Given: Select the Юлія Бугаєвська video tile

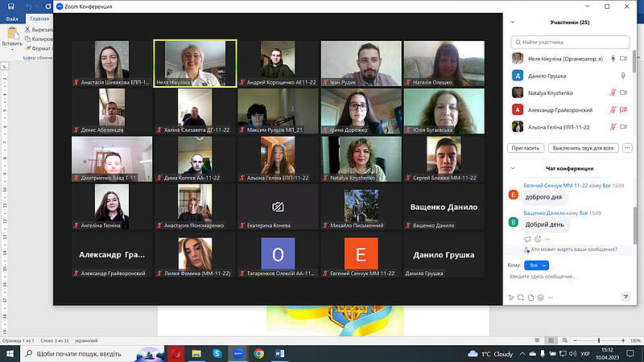Looking at the screenshot, I should click(x=444, y=111).
